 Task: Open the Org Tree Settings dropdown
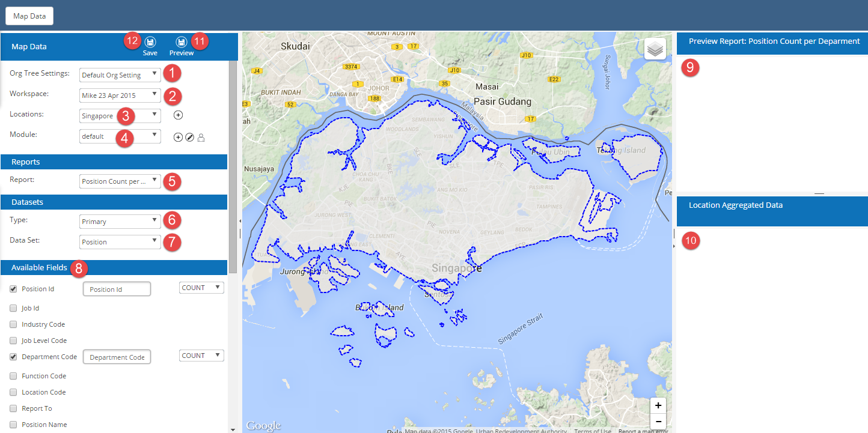point(120,75)
